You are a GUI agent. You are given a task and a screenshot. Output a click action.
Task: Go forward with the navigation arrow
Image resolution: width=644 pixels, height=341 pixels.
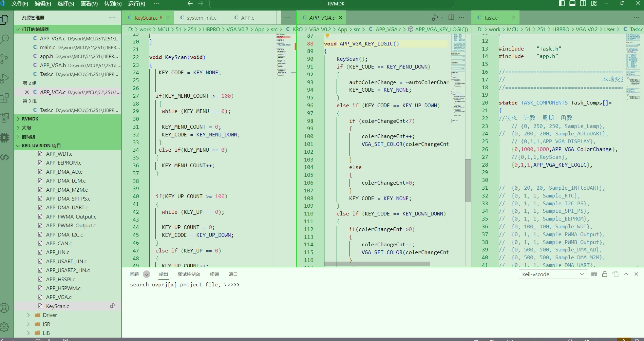[x=201, y=3]
